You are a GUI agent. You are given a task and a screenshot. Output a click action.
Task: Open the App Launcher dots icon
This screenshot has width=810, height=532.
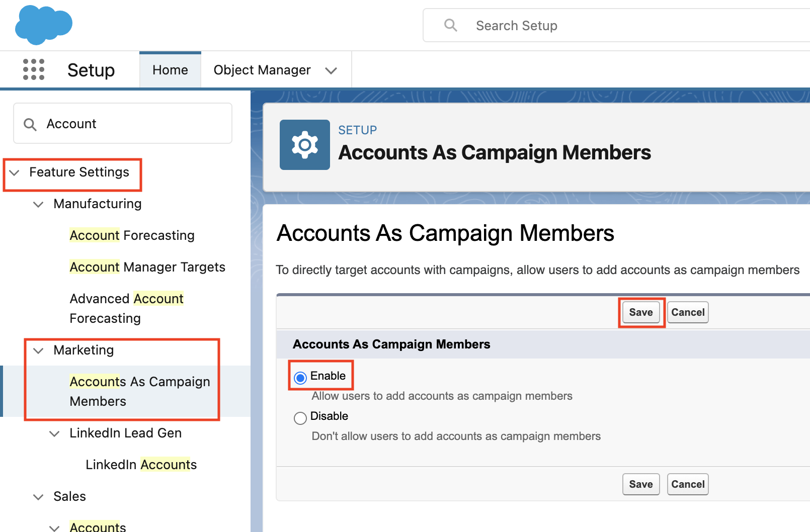pos(34,69)
